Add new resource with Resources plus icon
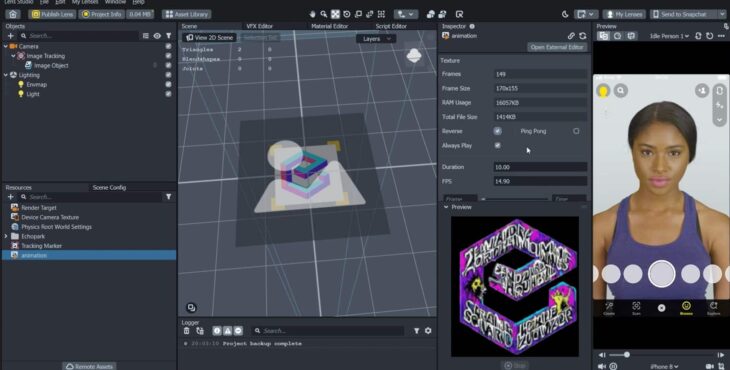 (x=11, y=197)
